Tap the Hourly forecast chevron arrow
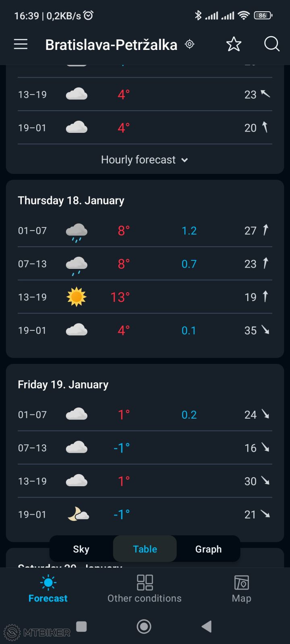290x644 pixels. [x=185, y=160]
